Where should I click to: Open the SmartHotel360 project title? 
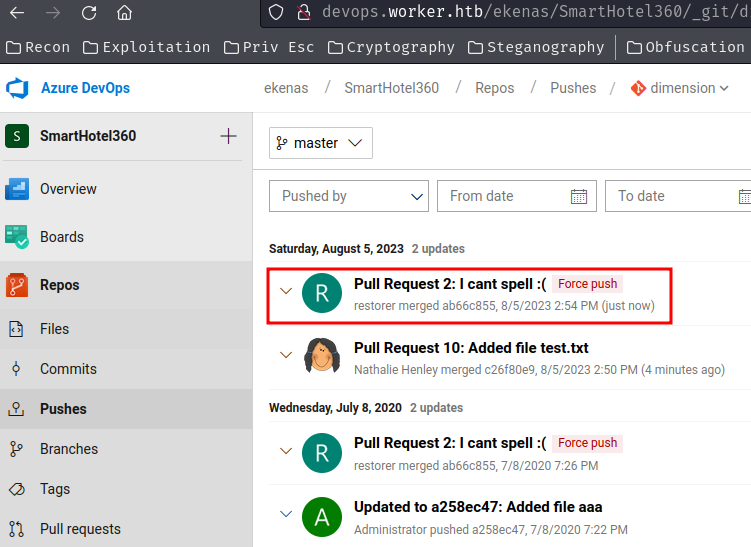click(88, 136)
